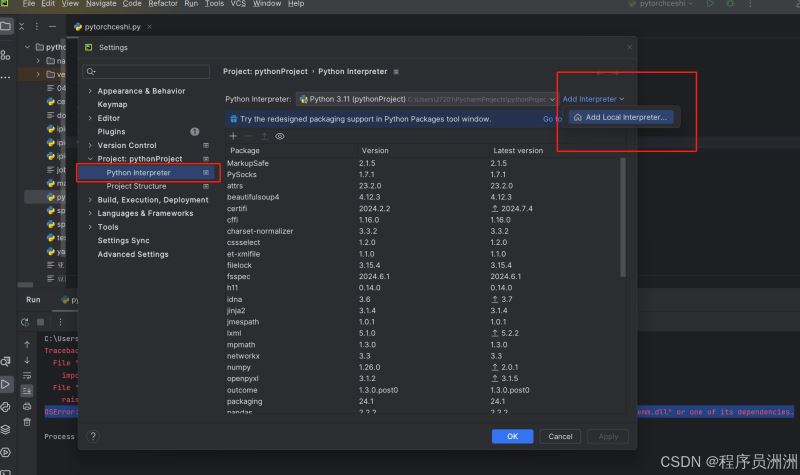Choose Add Local Interpreter option
The width and height of the screenshot is (800, 475).
(621, 117)
